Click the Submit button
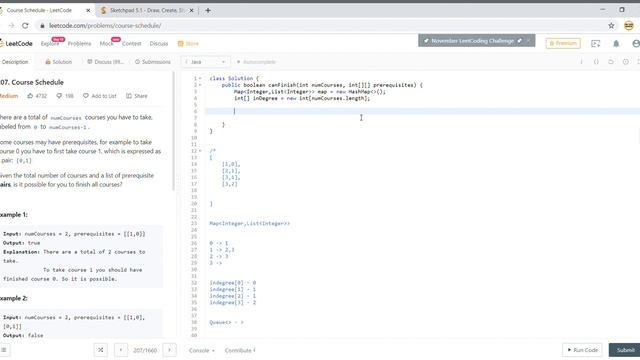Viewport: 640px width, 360px height. [625, 350]
